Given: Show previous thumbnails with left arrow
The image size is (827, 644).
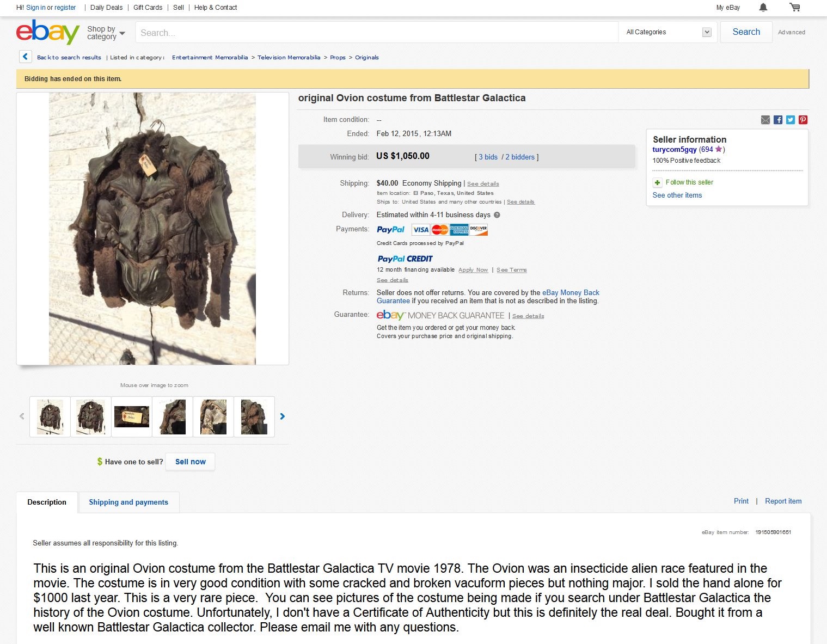Looking at the screenshot, I should 22,416.
